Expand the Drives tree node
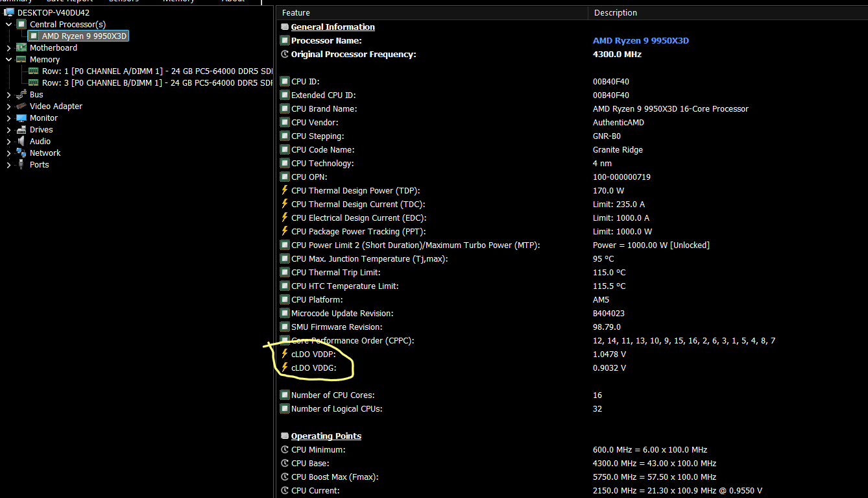Viewport: 868px width, 498px height. pyautogui.click(x=8, y=129)
